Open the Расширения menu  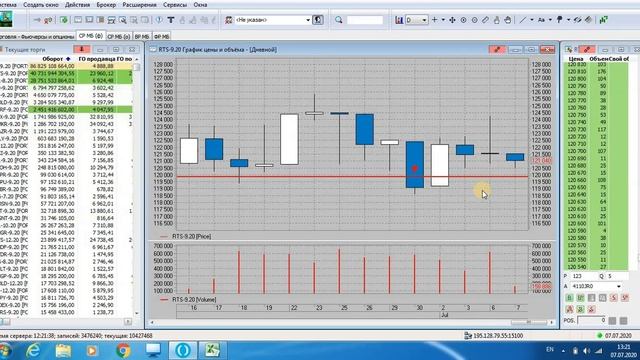(139, 5)
